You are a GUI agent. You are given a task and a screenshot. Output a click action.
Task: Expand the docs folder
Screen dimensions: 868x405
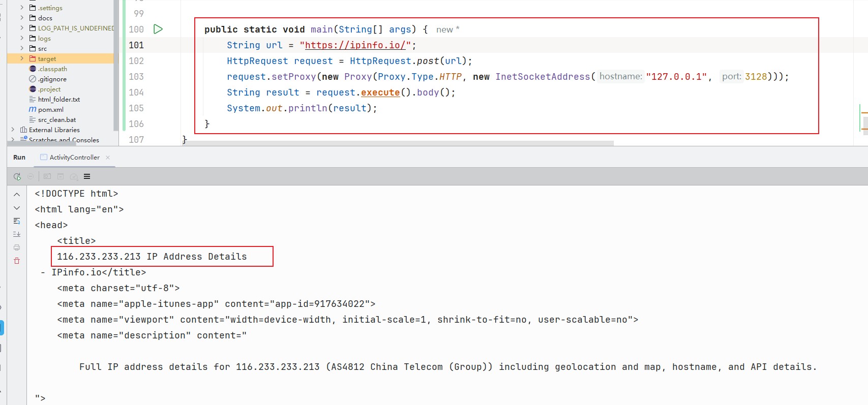22,18
